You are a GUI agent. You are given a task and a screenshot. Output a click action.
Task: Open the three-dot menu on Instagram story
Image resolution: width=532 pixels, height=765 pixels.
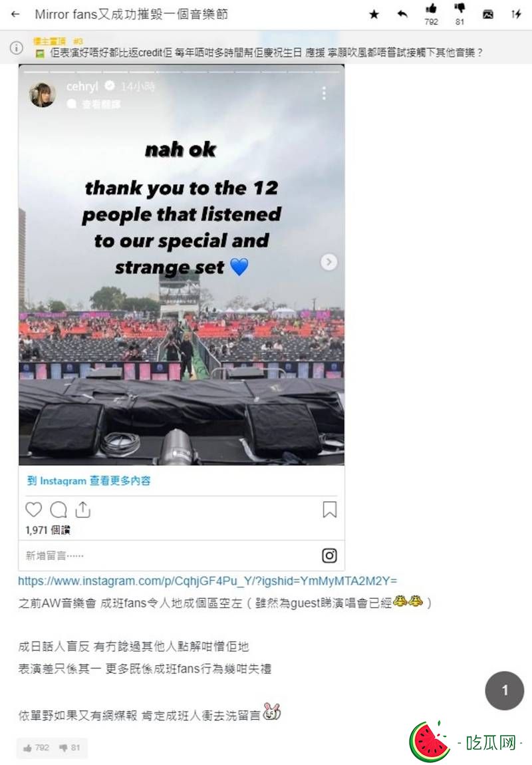(324, 93)
